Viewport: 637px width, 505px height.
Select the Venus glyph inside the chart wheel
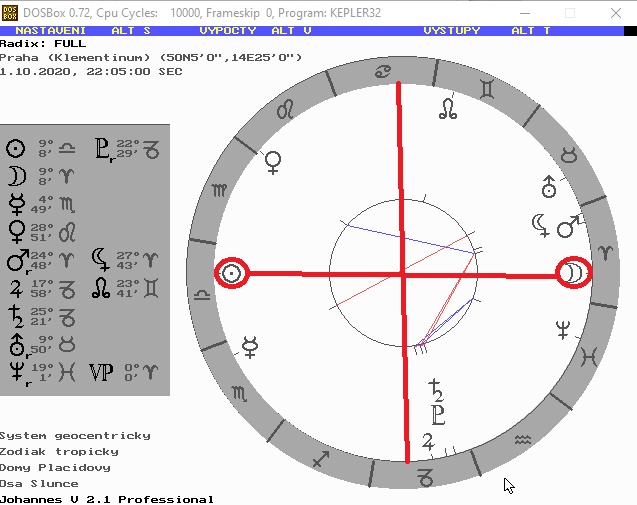click(273, 163)
